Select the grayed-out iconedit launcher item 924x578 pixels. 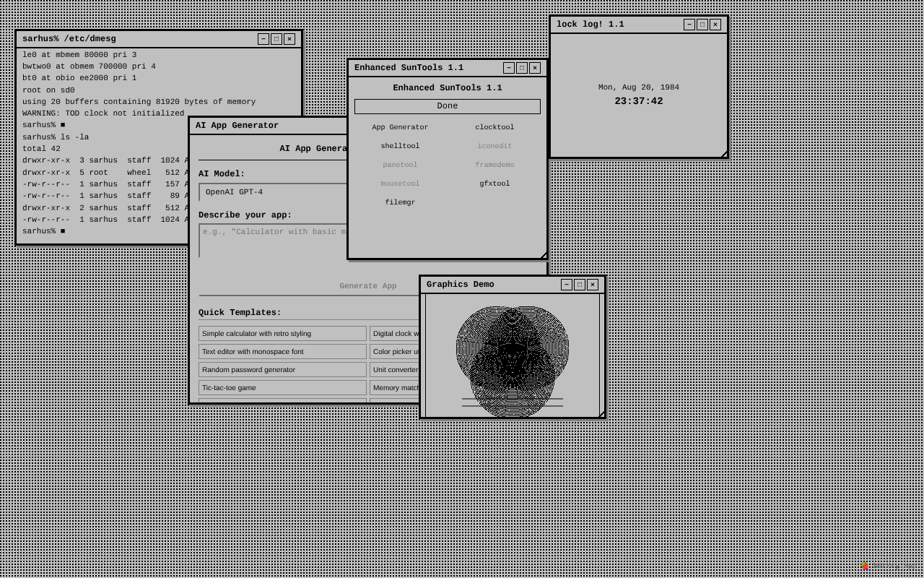(494, 146)
